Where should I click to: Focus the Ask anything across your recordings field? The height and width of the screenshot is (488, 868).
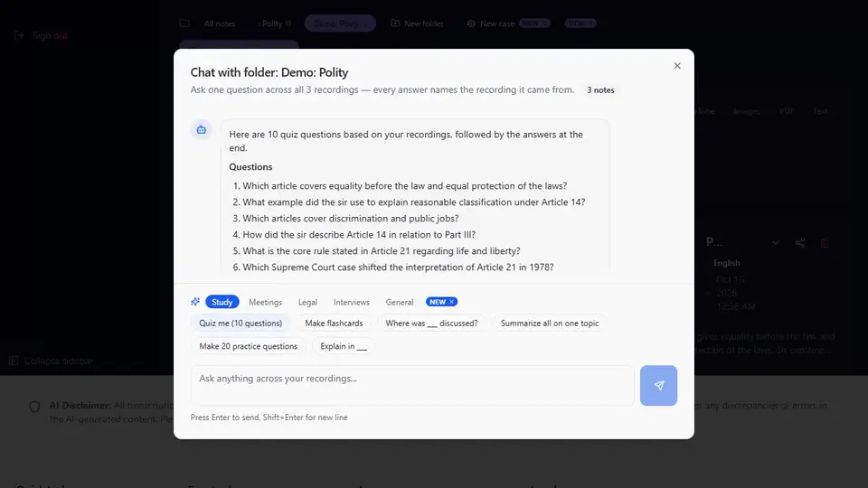[412, 385]
